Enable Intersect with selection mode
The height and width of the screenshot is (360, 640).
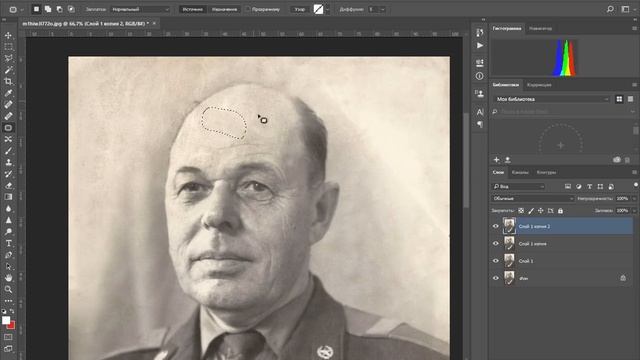pyautogui.click(x=71, y=9)
